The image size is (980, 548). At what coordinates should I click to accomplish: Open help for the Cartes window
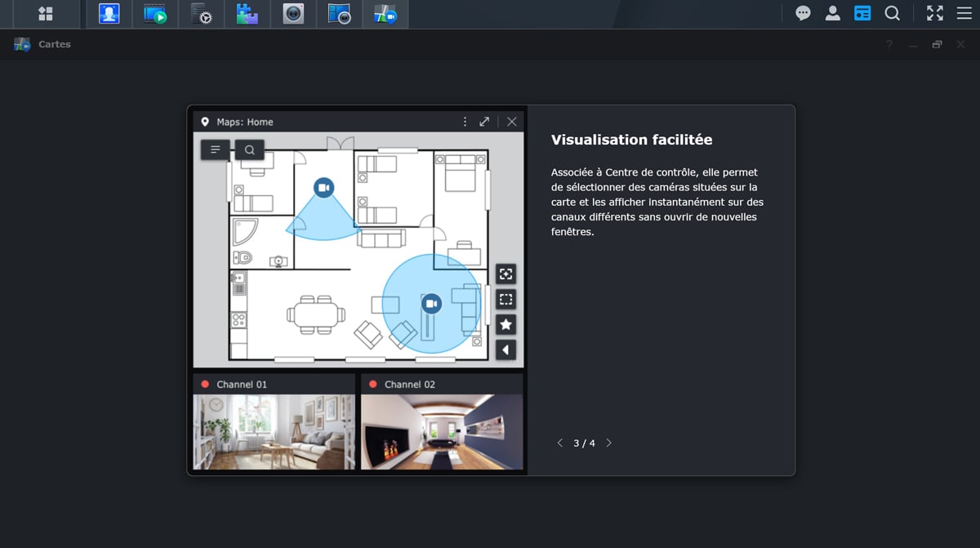[889, 45]
